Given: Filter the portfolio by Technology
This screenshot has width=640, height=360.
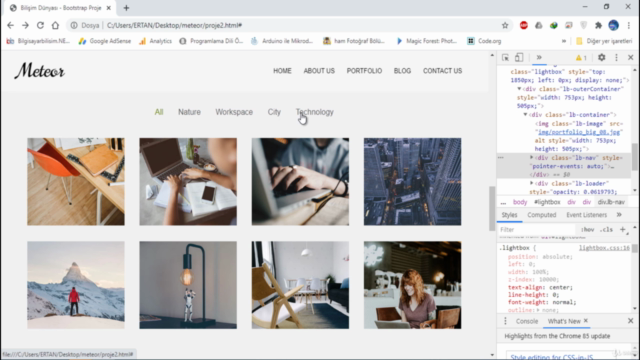Looking at the screenshot, I should click(314, 112).
